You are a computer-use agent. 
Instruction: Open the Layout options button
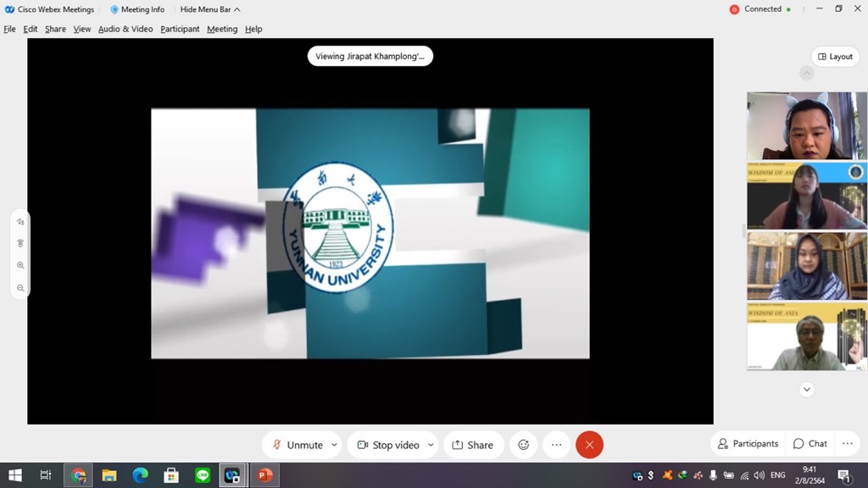pyautogui.click(x=834, y=57)
